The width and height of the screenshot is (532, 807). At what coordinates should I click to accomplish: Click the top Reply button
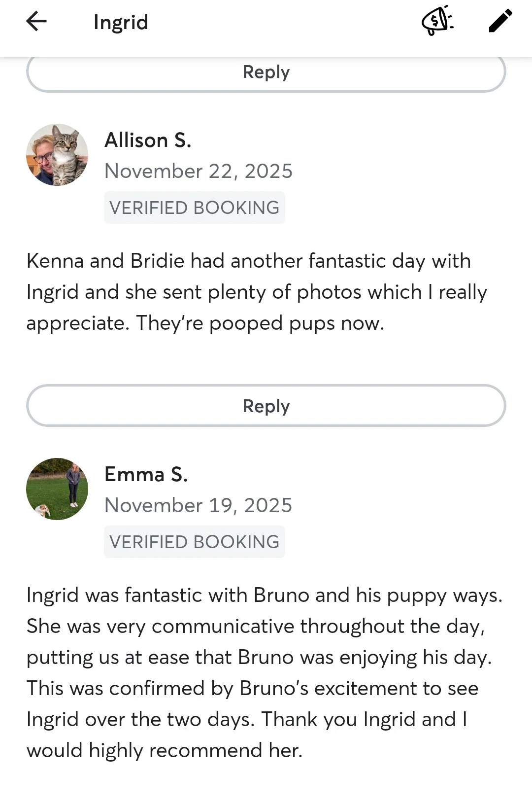click(x=266, y=72)
